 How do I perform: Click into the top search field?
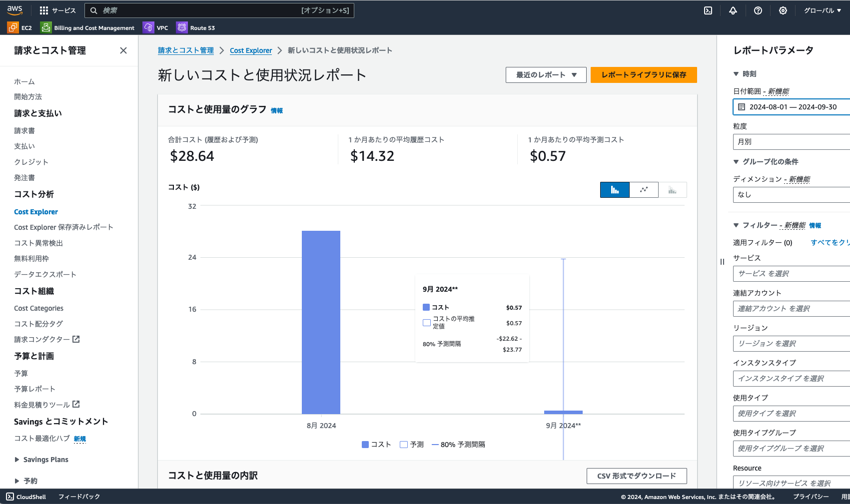point(219,10)
